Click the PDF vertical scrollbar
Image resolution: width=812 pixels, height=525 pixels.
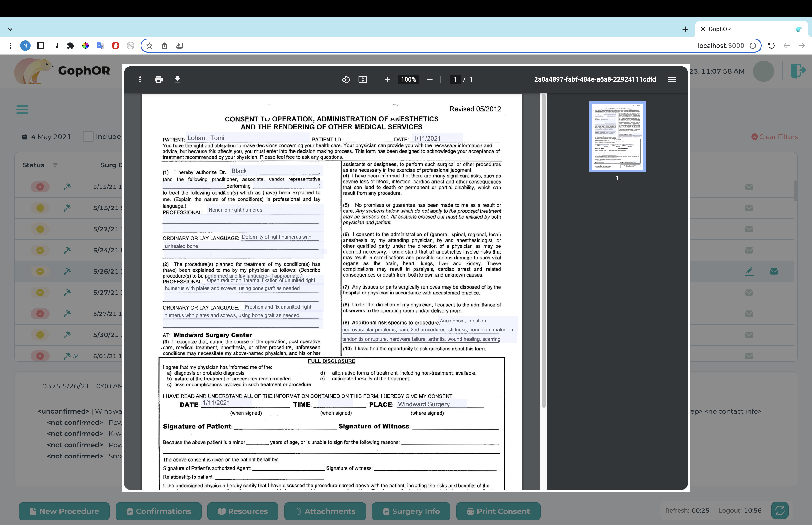(x=543, y=251)
